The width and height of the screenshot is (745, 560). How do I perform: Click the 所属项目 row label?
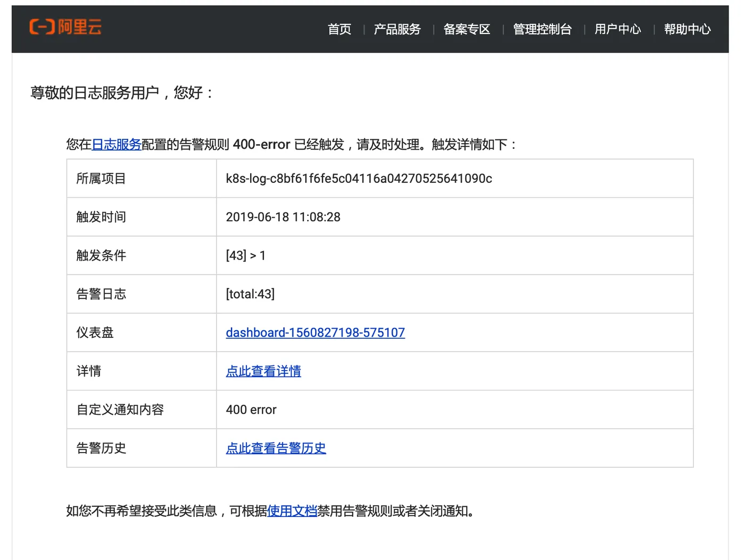point(101,179)
